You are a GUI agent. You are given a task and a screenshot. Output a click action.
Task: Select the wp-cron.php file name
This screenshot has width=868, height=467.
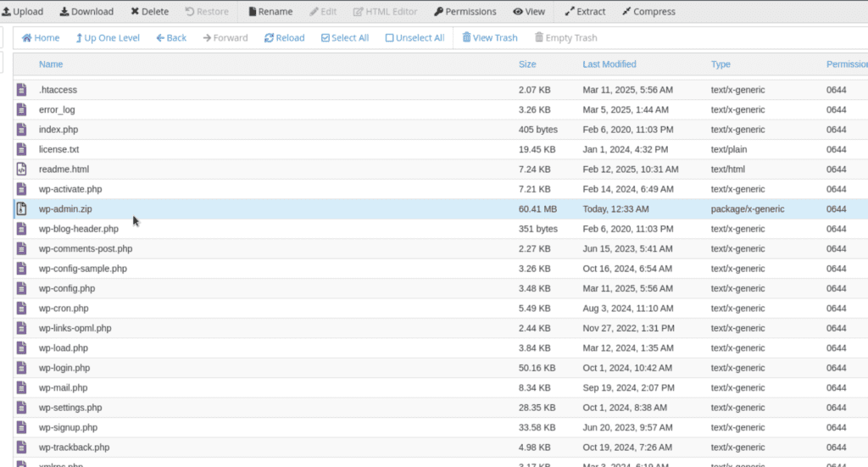point(64,309)
